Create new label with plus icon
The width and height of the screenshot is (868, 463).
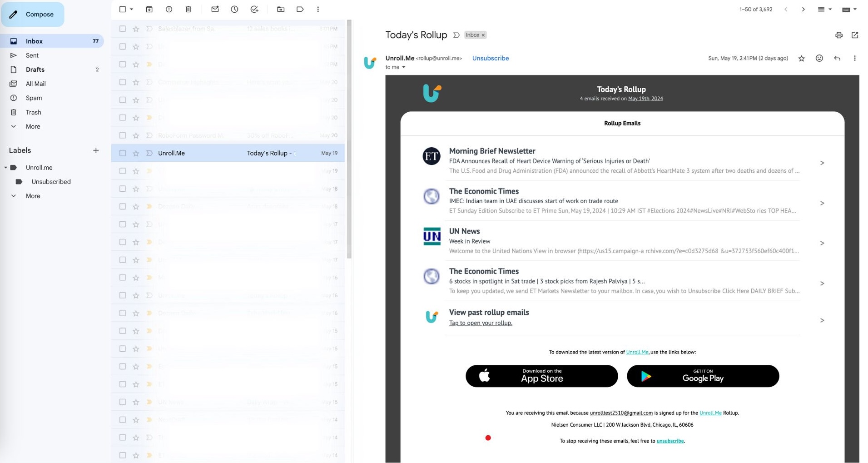96,150
